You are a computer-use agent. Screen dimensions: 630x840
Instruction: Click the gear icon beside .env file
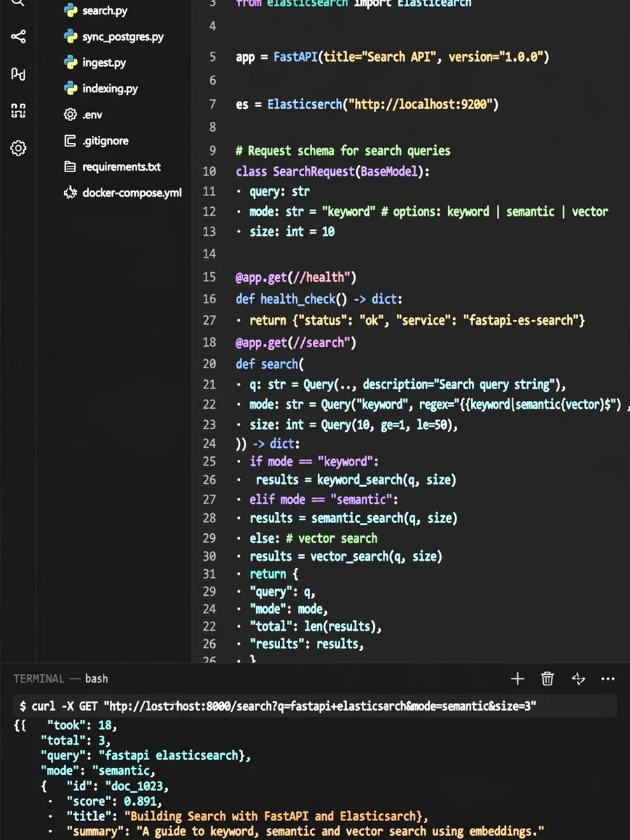point(70,115)
